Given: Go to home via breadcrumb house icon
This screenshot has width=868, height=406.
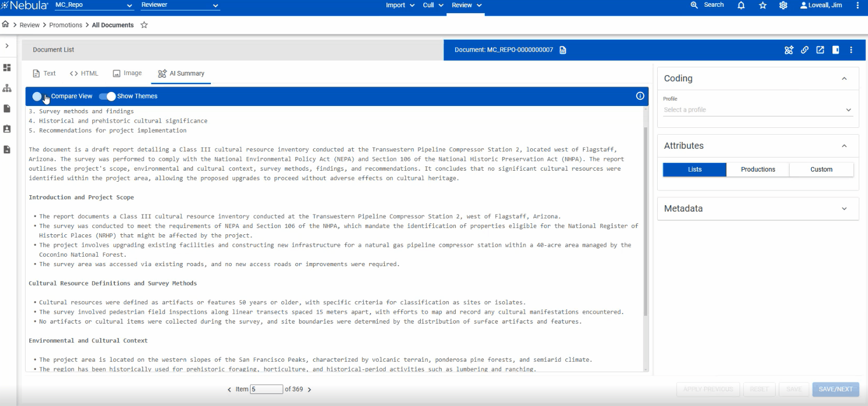Looking at the screenshot, I should click(6, 25).
